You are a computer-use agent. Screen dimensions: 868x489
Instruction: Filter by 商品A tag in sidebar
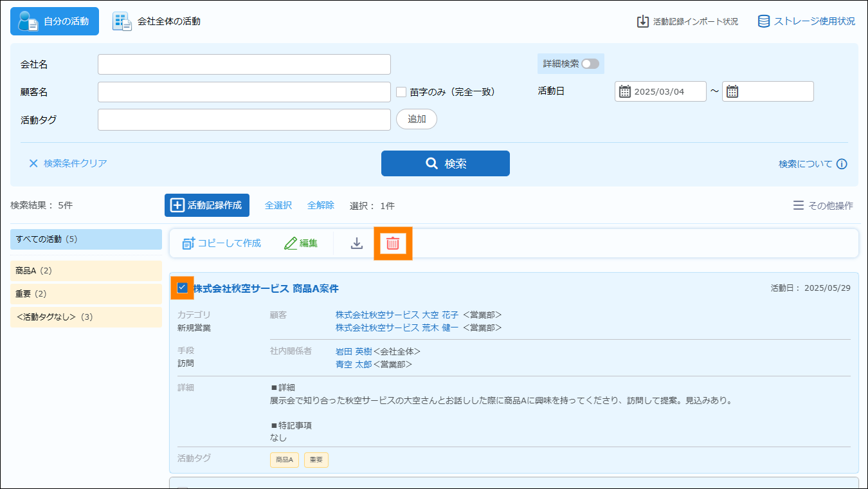[86, 271]
